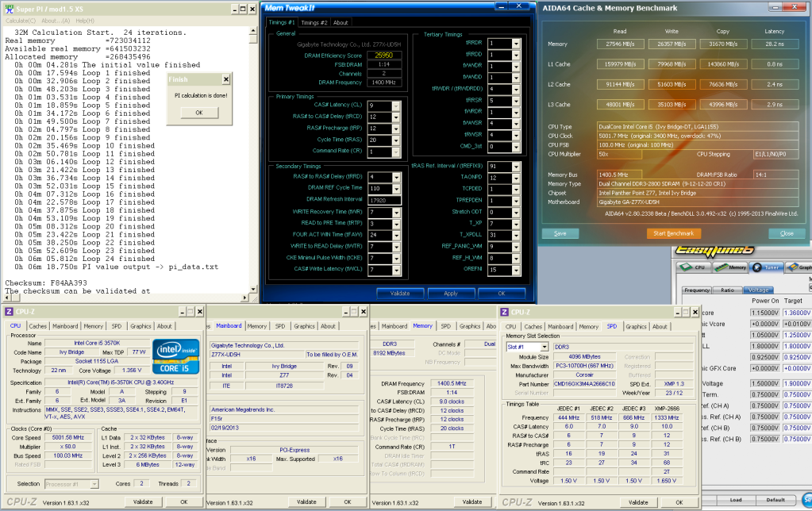Screen dimensions: 812x511
Task: Open the About...(A) menu in Super PI
Action: pos(56,21)
